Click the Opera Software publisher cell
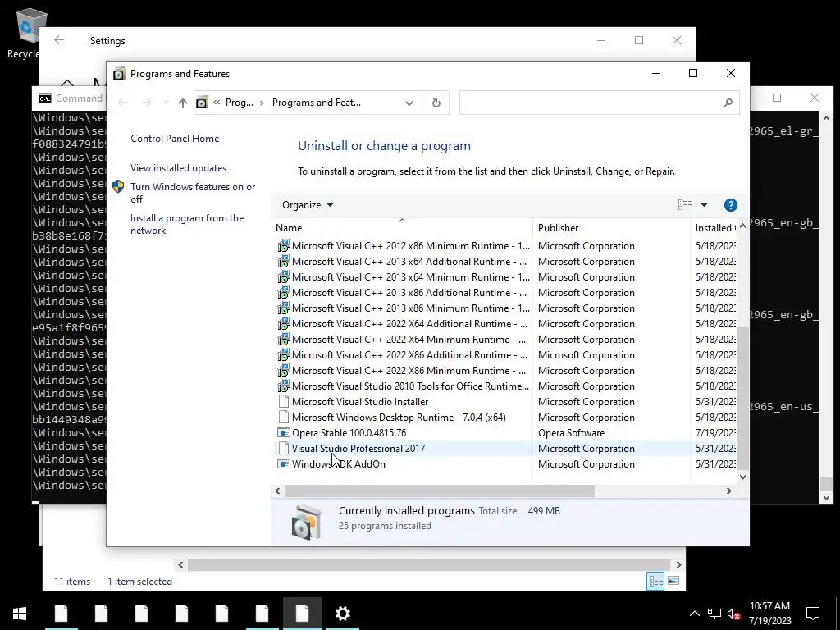840x630 pixels. point(571,433)
